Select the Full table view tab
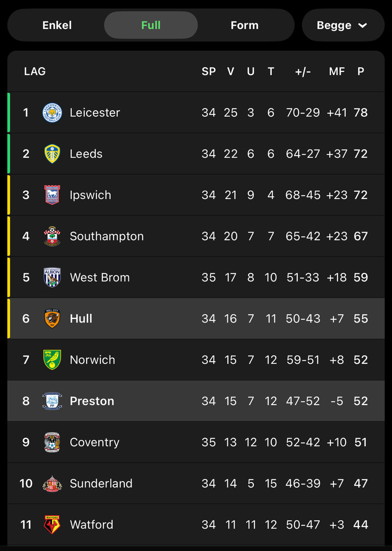Image resolution: width=392 pixels, height=551 pixels. pos(151,26)
